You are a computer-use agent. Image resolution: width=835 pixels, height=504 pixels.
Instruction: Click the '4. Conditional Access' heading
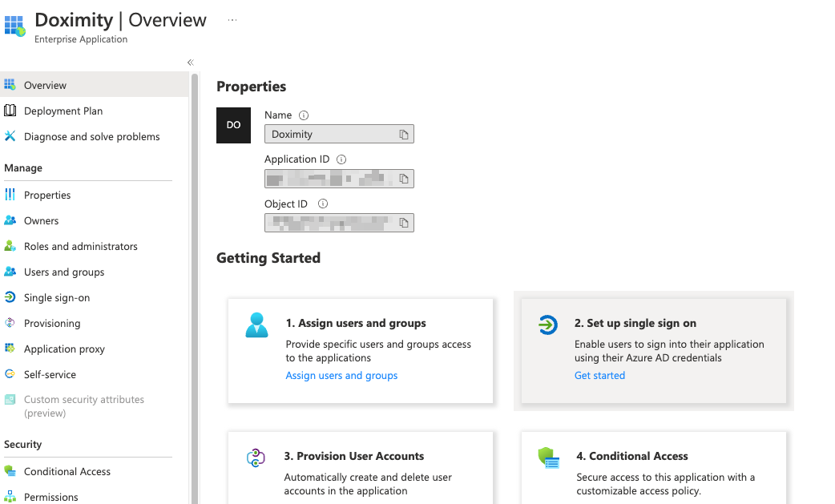tap(631, 456)
